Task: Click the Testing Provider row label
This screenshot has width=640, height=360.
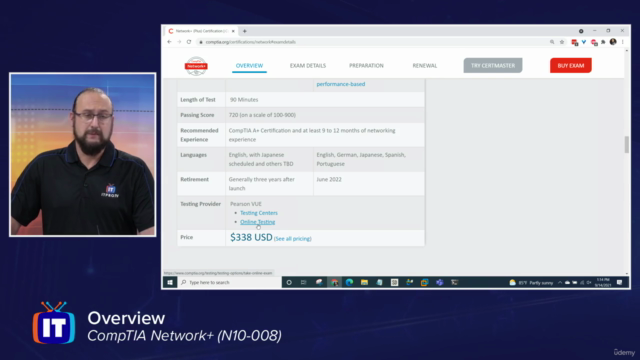Action: (200, 204)
